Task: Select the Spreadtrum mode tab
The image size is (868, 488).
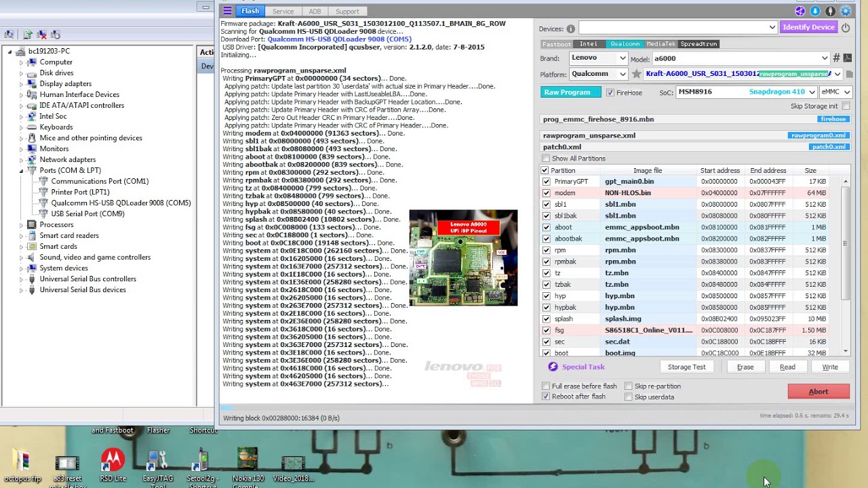Action: pyautogui.click(x=698, y=44)
